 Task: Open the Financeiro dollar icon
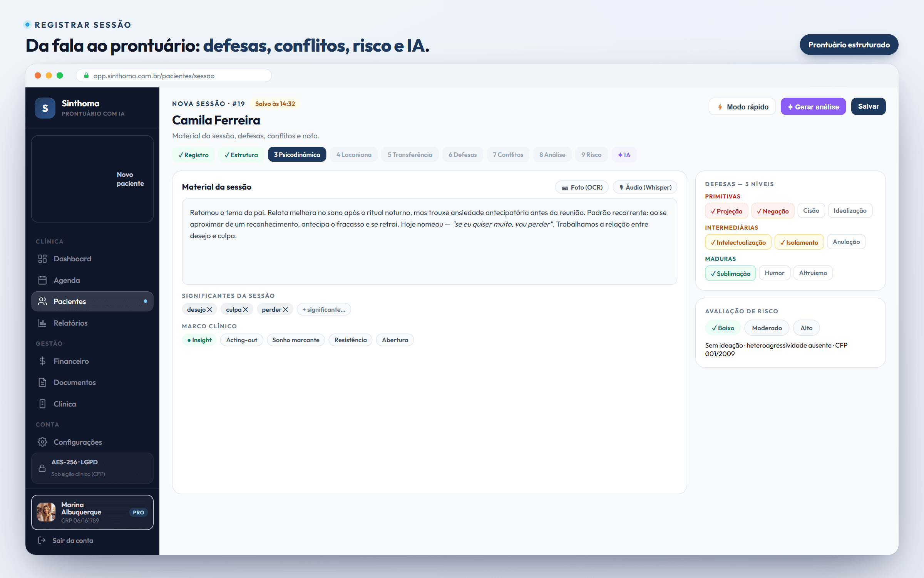point(42,361)
